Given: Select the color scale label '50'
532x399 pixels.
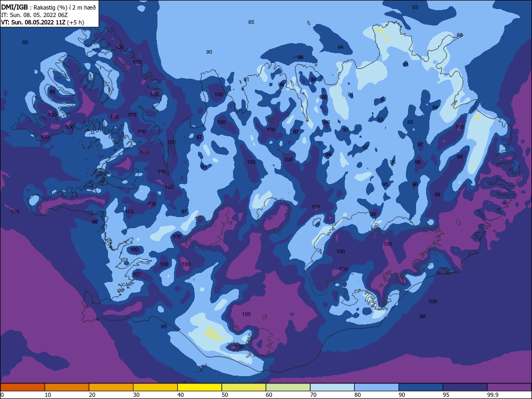Looking at the screenshot, I should coord(225,395).
